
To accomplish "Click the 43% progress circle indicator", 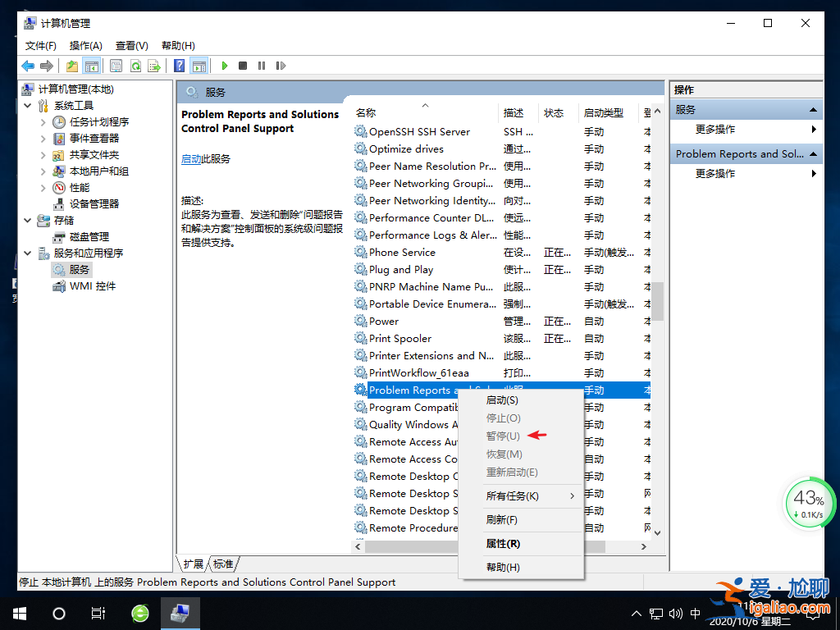I will coord(809,502).
